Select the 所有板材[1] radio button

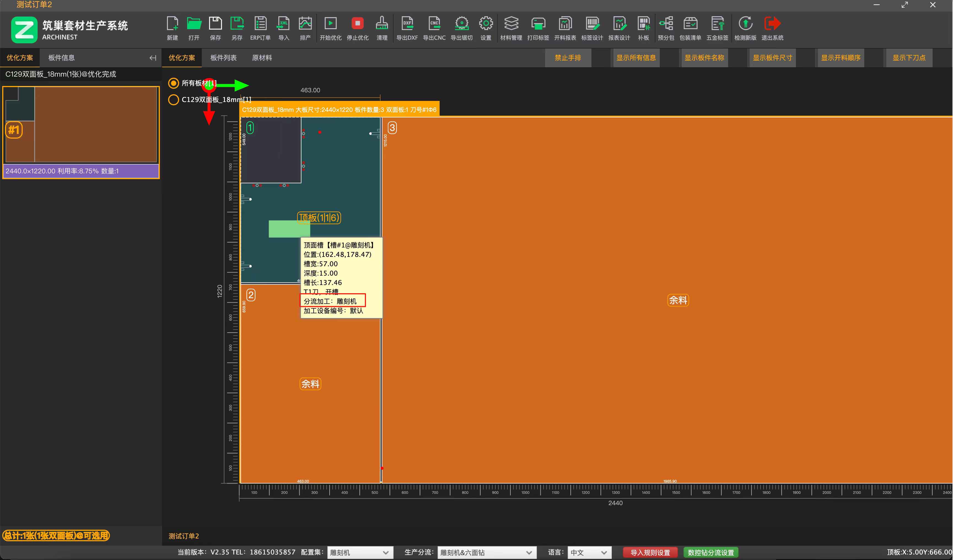click(174, 83)
